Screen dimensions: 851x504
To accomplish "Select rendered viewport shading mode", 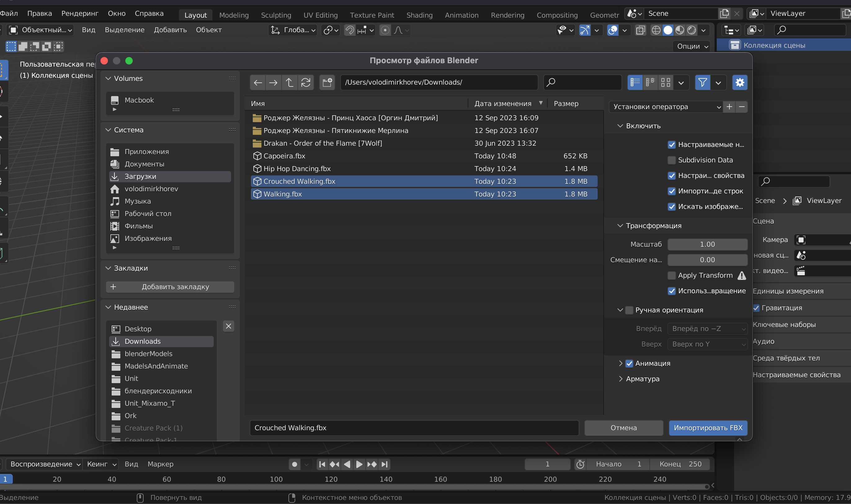I will [691, 30].
